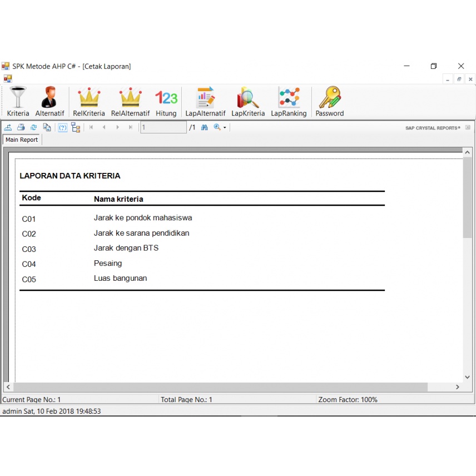
Task: Go to last page arrow
Action: coord(131,127)
